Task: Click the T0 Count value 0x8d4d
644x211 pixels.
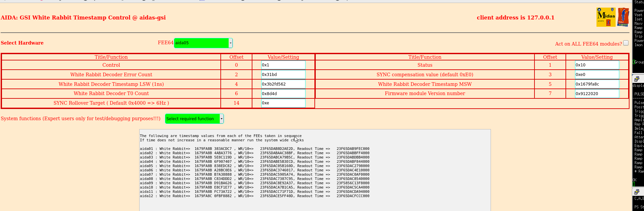Action: point(283,94)
